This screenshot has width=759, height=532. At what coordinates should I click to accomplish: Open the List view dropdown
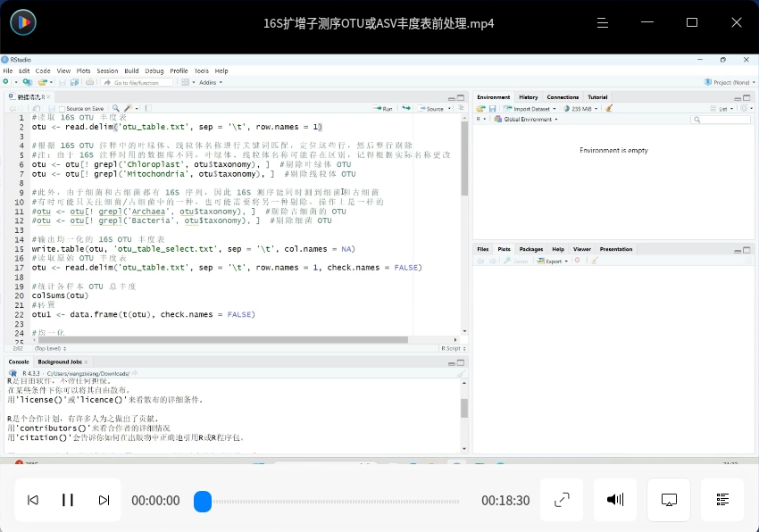click(722, 109)
